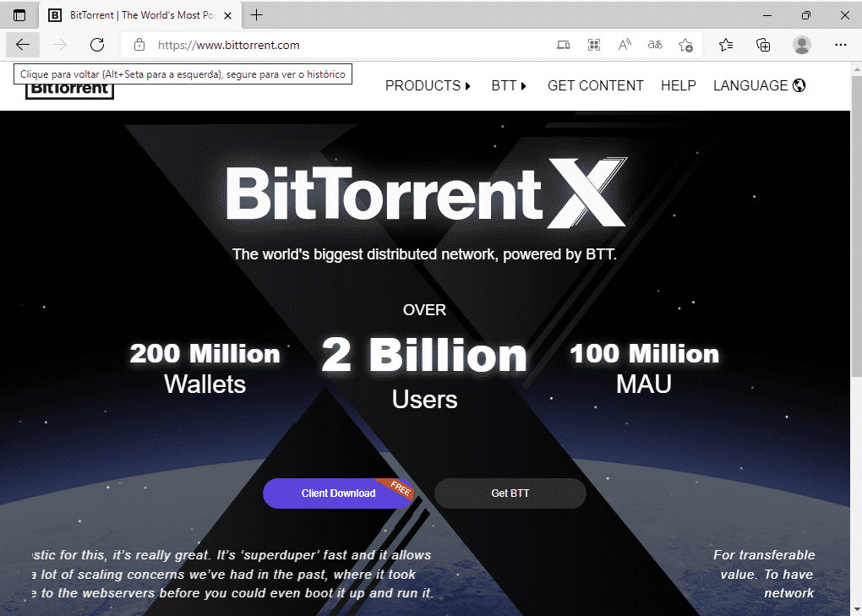This screenshot has width=862, height=616.
Task: Click the '2 Billion' users text
Action: point(424,355)
